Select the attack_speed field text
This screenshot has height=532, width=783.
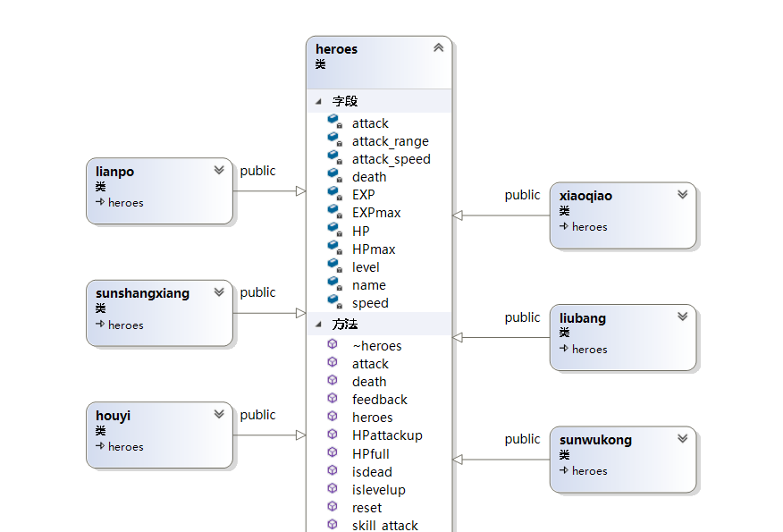click(391, 159)
